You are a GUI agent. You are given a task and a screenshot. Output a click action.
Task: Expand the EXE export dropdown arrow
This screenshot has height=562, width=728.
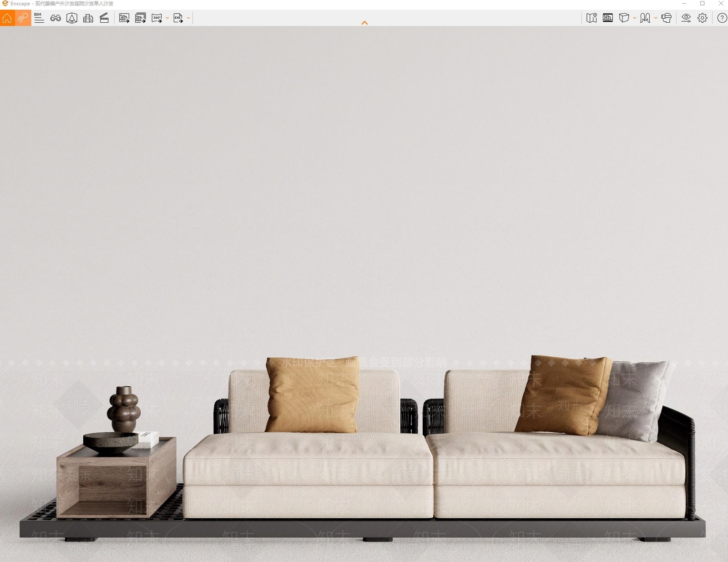pos(188,18)
